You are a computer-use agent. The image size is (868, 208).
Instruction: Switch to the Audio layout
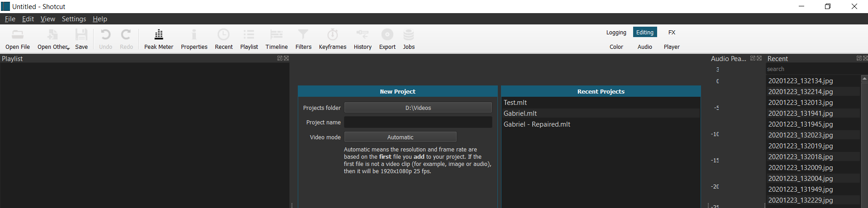pyautogui.click(x=645, y=47)
